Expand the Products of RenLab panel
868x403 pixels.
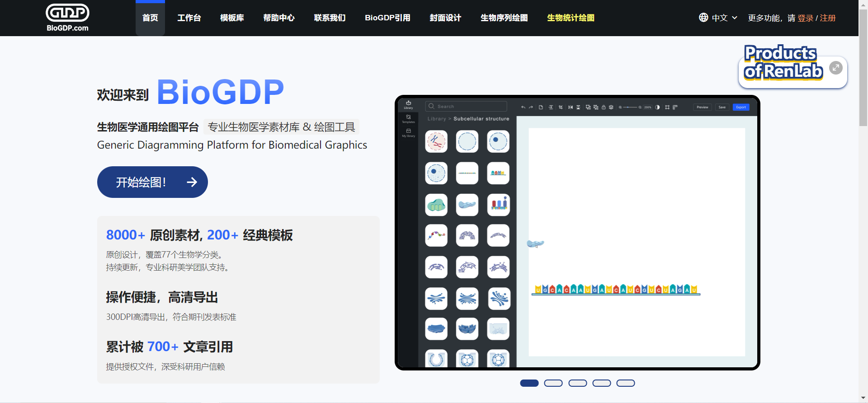click(835, 68)
